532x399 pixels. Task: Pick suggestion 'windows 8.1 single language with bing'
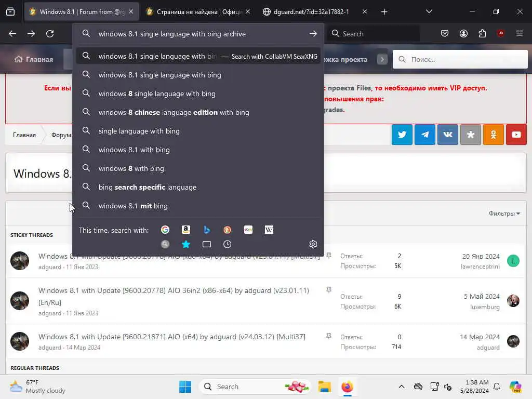198,75
